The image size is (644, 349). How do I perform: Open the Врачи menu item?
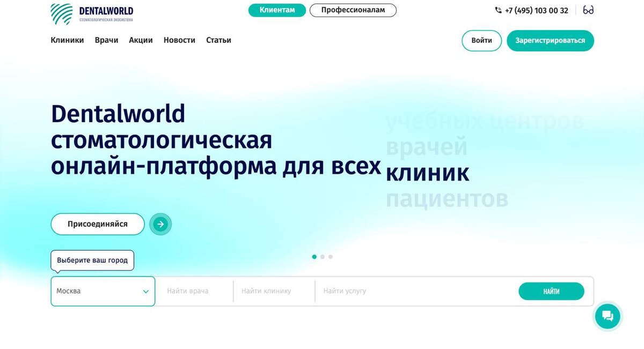[106, 40]
